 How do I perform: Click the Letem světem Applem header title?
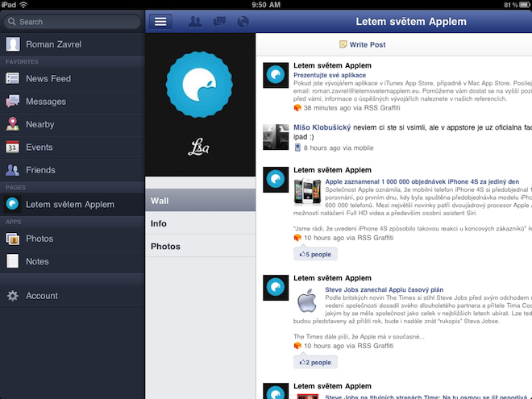pos(411,22)
